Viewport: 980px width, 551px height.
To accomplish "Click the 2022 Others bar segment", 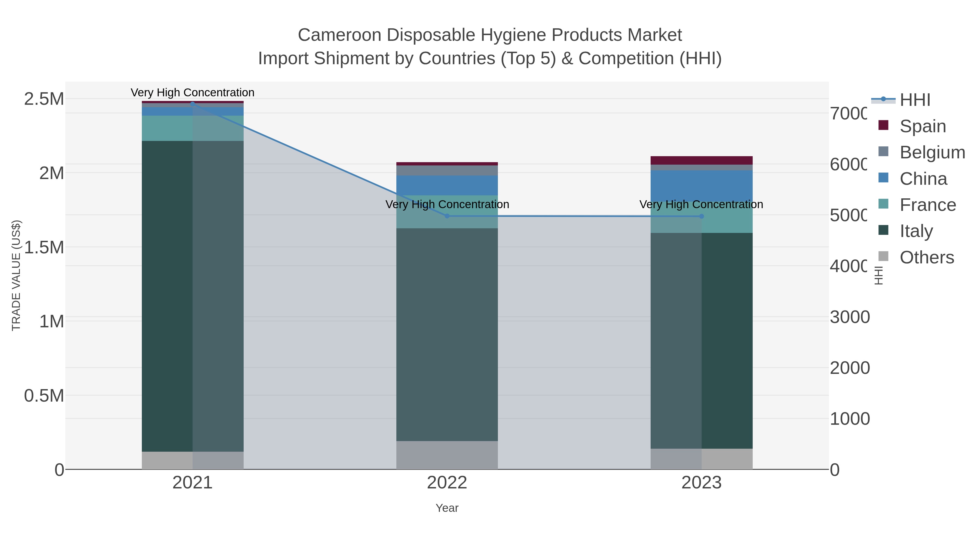I will pyautogui.click(x=447, y=455).
